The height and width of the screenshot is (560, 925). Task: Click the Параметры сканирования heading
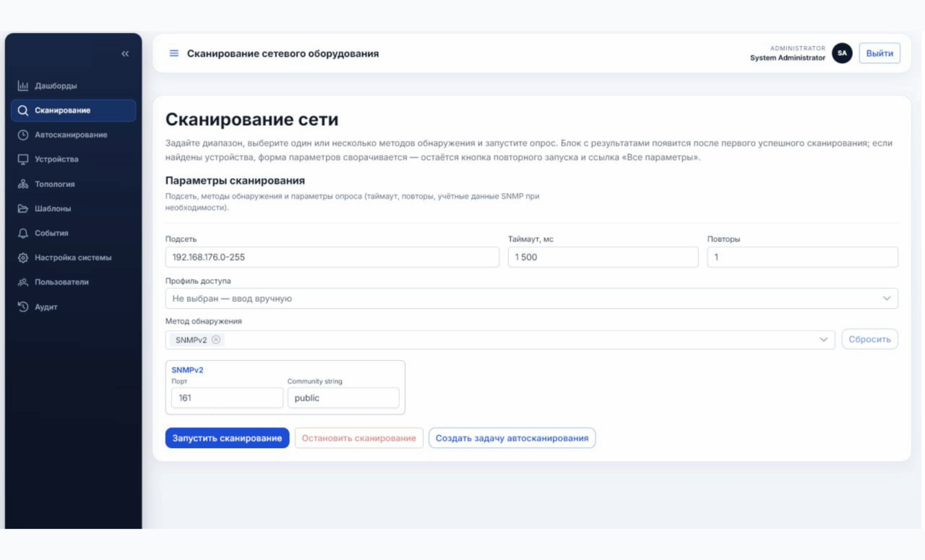(235, 181)
